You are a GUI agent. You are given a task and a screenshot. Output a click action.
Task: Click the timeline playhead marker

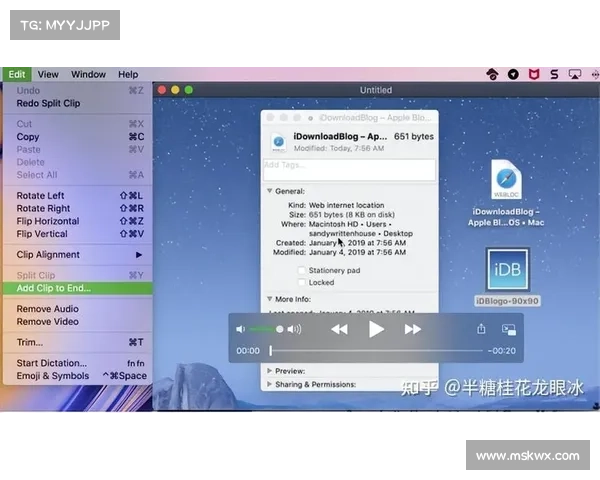point(271,351)
